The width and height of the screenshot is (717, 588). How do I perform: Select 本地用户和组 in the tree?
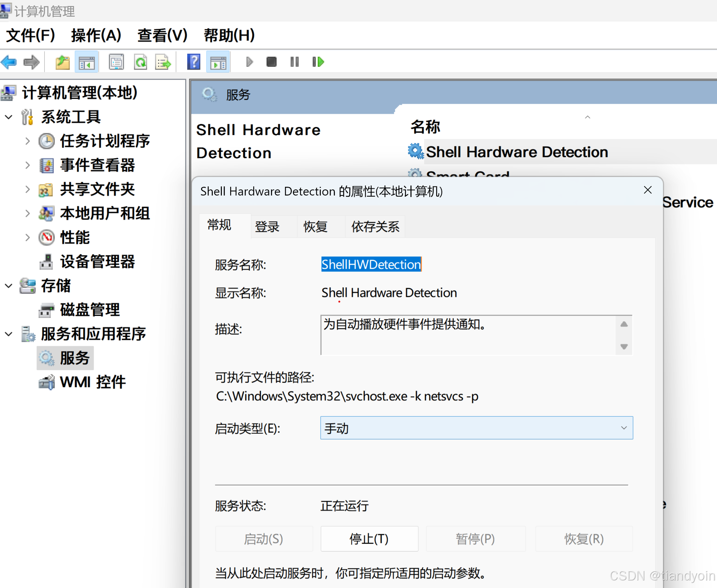105,214
